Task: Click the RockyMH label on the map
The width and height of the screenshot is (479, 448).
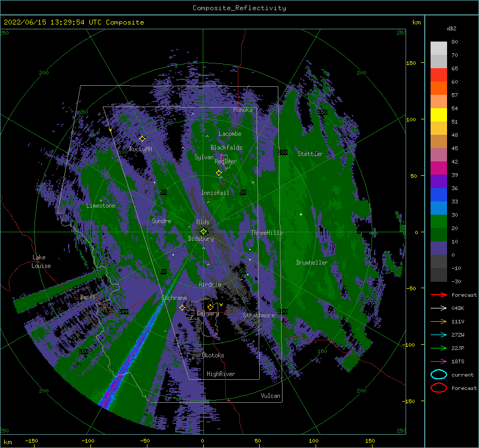Action: pos(141,149)
